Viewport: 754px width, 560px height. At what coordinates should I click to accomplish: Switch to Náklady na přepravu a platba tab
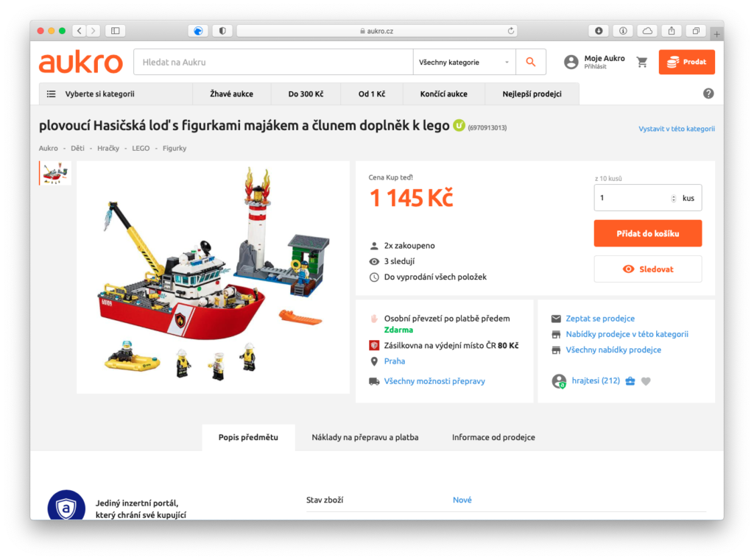[365, 437]
